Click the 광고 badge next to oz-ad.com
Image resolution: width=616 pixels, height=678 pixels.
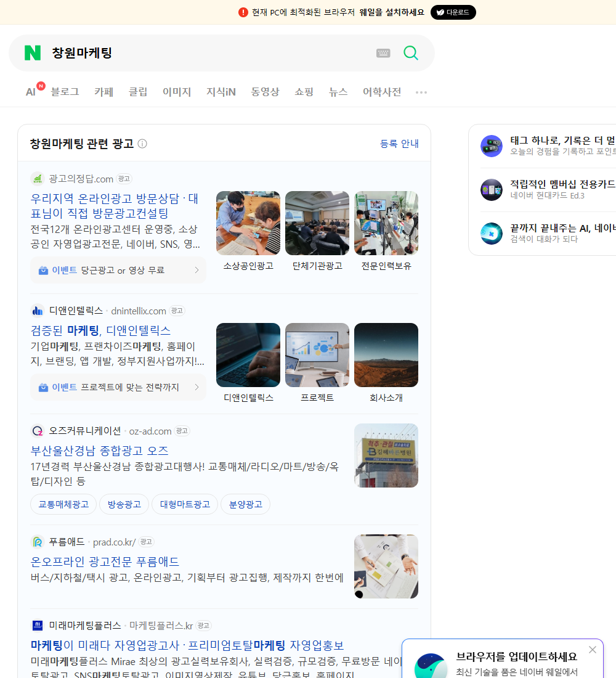click(182, 431)
